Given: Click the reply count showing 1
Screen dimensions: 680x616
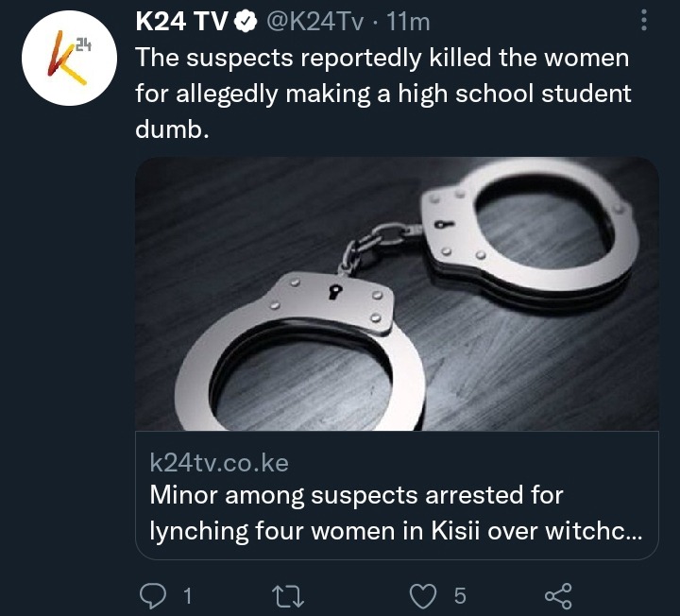Looking at the screenshot, I should 187,595.
